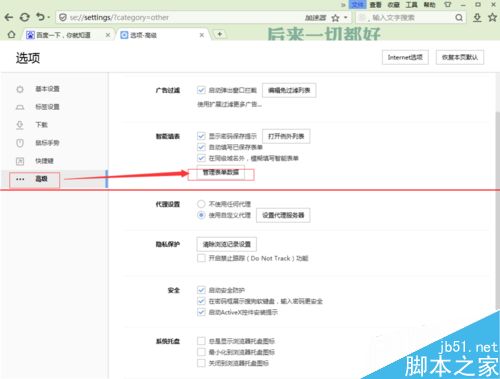Image resolution: width=500 pixels, height=379 pixels.
Task: Follow the 使用扩展过滤更多广告 link
Action: 230,105
